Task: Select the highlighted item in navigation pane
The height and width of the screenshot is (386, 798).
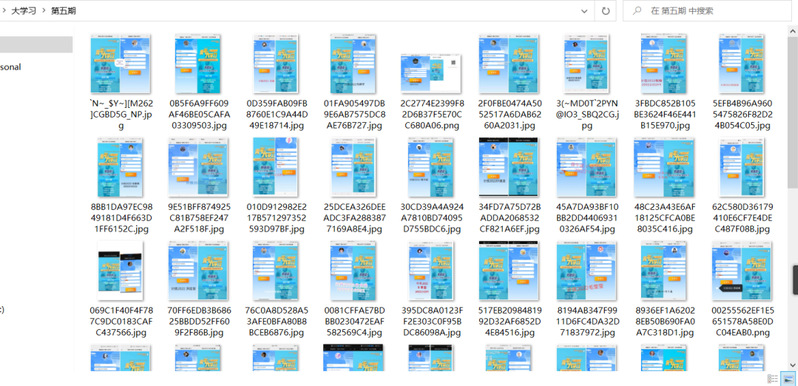Action: pos(36,45)
